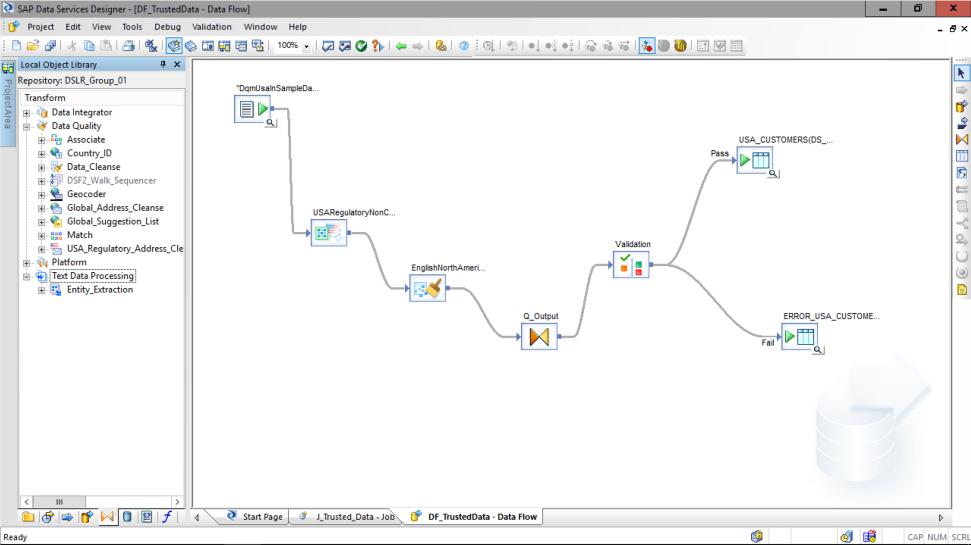Image resolution: width=971 pixels, height=545 pixels.
Task: Open the Projects tab in object library
Action: [28, 517]
